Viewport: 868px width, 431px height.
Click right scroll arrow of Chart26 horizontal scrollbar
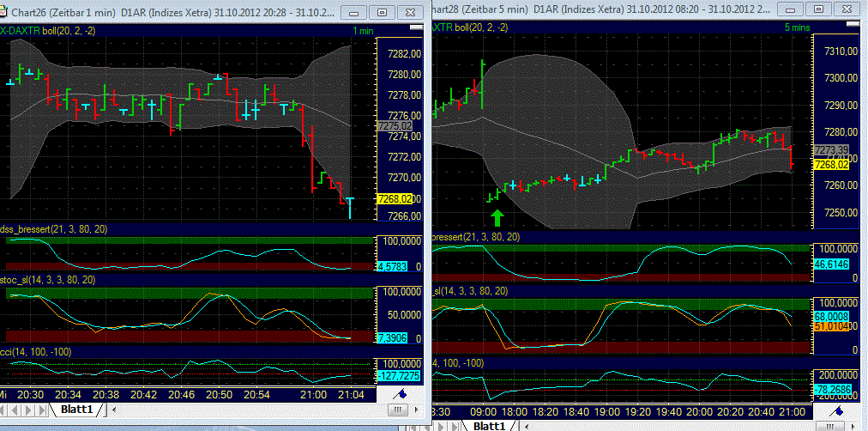coord(418,410)
